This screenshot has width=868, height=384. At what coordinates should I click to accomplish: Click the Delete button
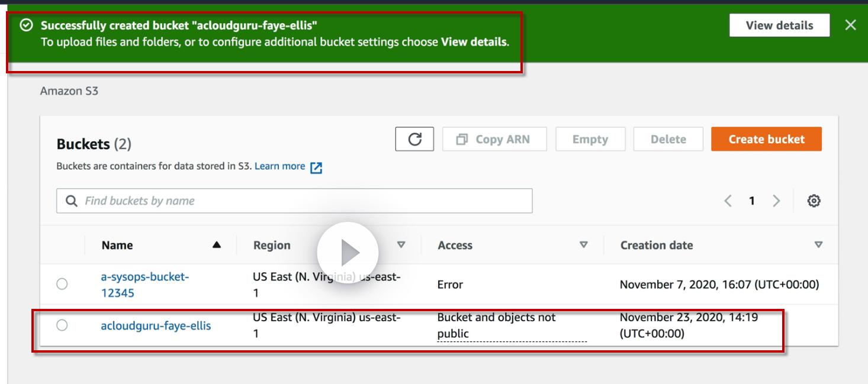(668, 139)
